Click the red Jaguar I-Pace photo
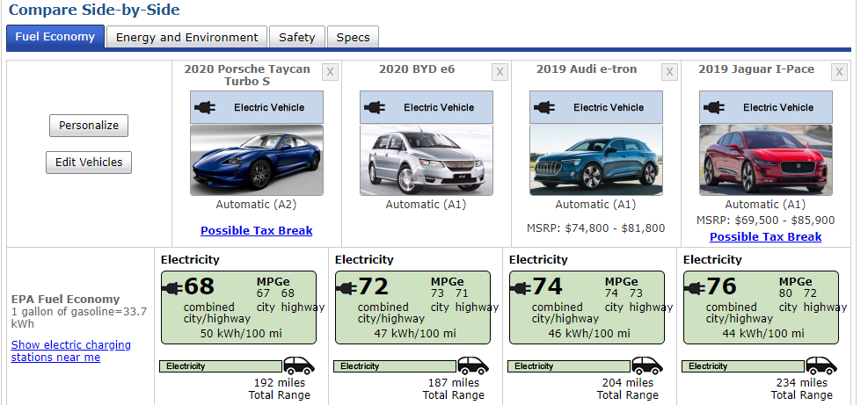 tap(766, 160)
